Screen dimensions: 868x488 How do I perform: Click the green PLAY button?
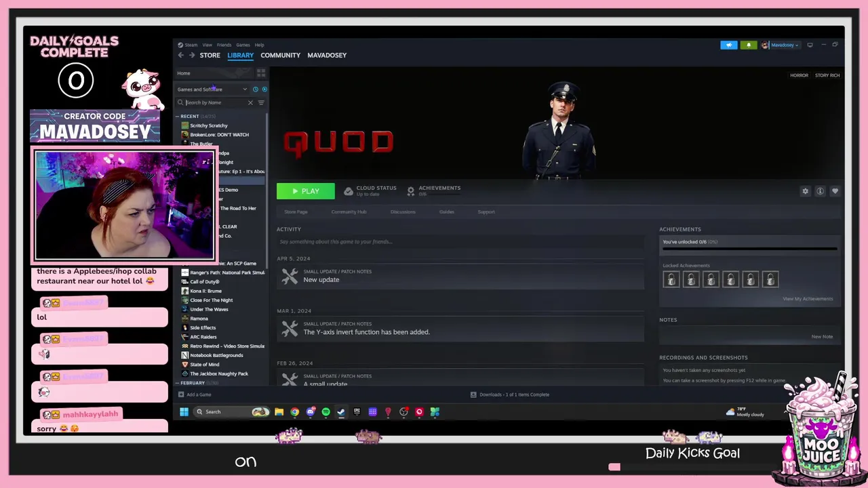pyautogui.click(x=305, y=191)
